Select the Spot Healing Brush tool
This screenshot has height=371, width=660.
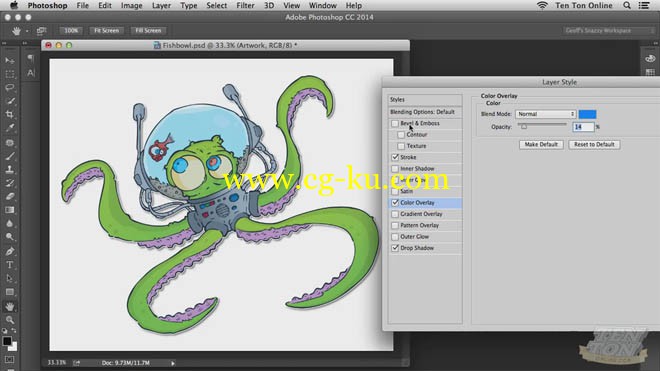point(10,143)
